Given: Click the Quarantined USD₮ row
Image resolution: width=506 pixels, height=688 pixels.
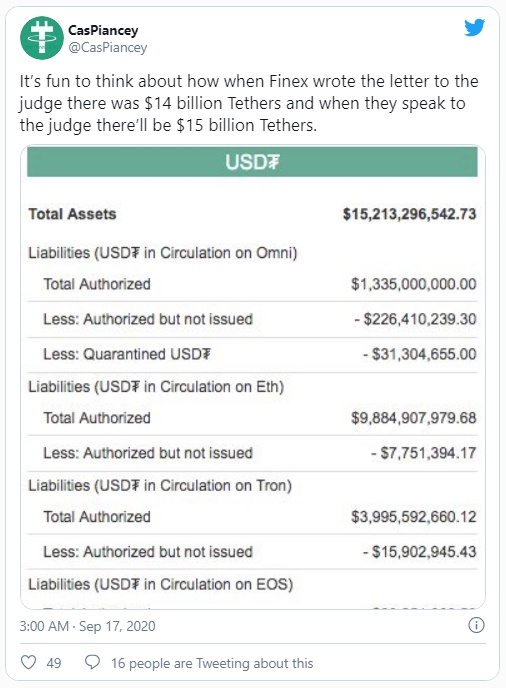Looking at the screenshot, I should point(252,355).
